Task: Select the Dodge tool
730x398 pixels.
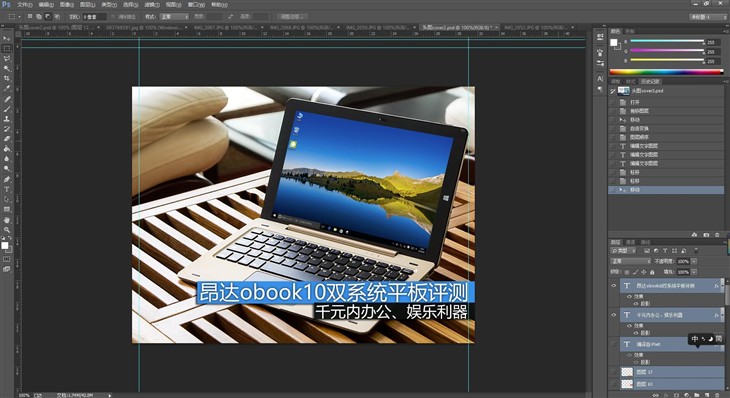Action: 7,169
